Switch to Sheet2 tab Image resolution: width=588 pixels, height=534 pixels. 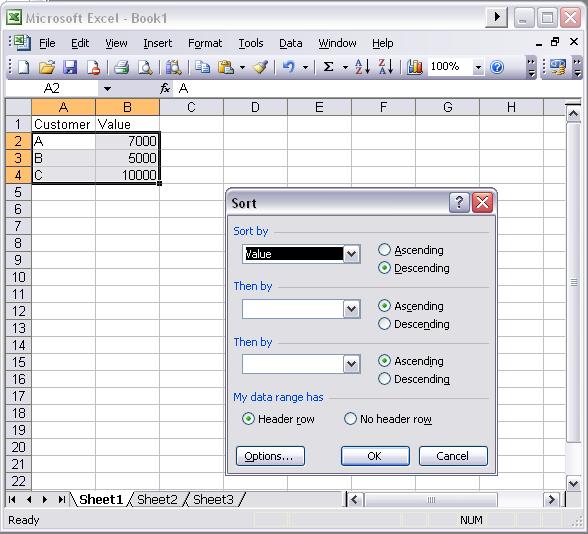(x=157, y=500)
